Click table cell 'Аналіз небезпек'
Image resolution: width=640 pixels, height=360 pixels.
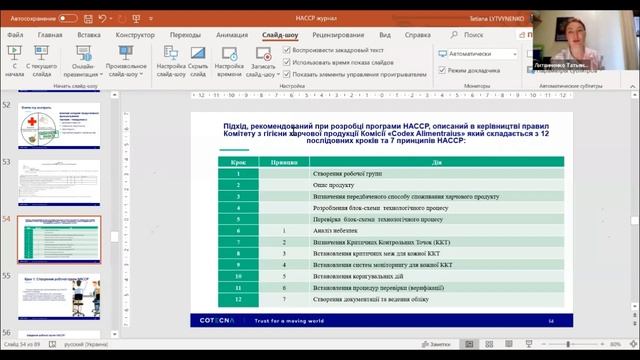437,231
